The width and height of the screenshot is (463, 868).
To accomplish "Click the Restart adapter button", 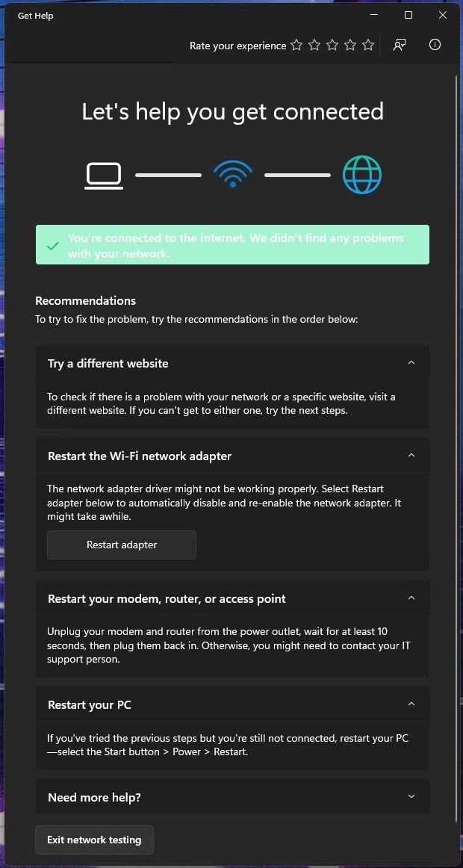I will [x=121, y=545].
